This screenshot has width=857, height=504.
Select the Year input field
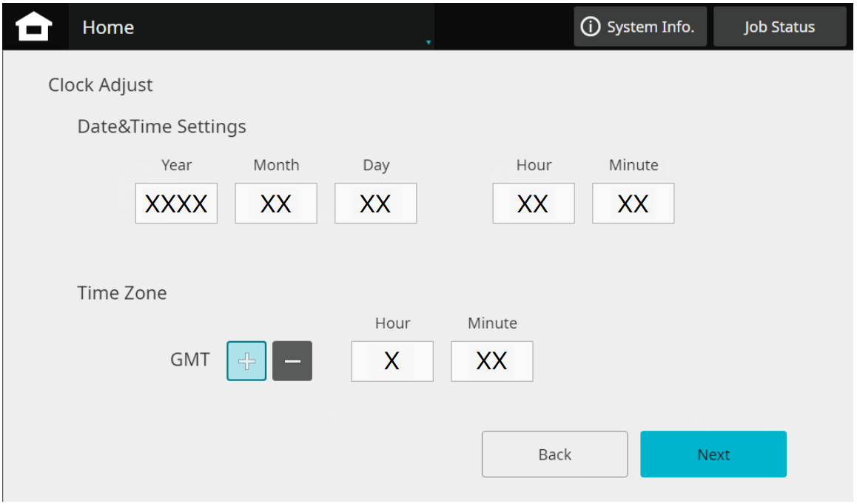click(x=176, y=204)
